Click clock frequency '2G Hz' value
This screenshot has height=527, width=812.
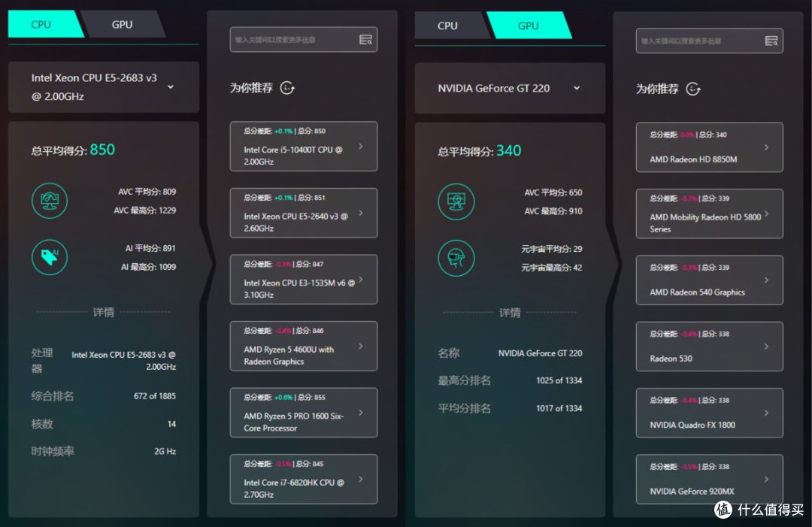[x=165, y=451]
